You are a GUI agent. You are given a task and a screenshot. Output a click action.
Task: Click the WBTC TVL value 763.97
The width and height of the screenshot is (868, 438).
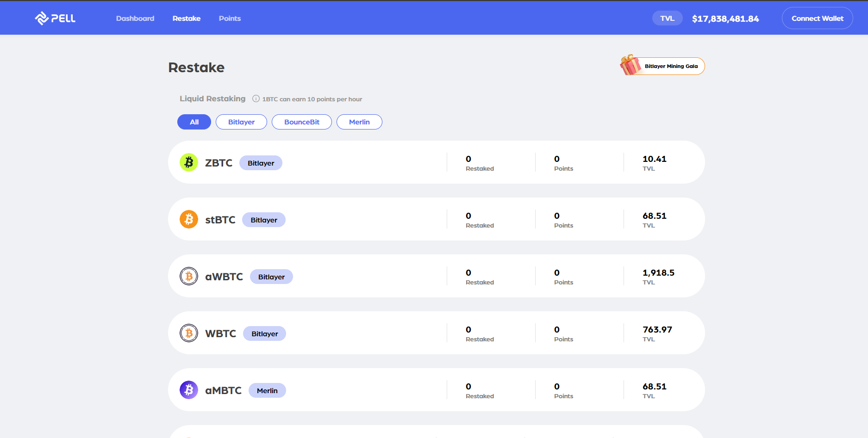click(657, 330)
